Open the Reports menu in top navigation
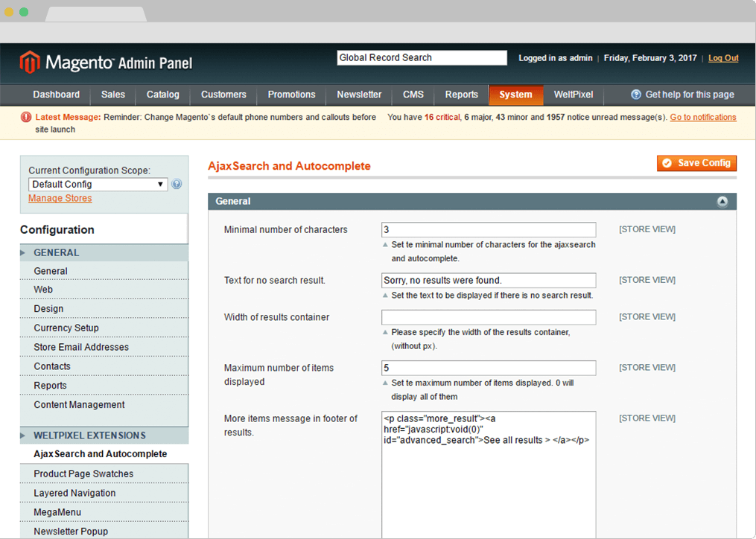Screen dimensions: 756x539 pos(461,95)
